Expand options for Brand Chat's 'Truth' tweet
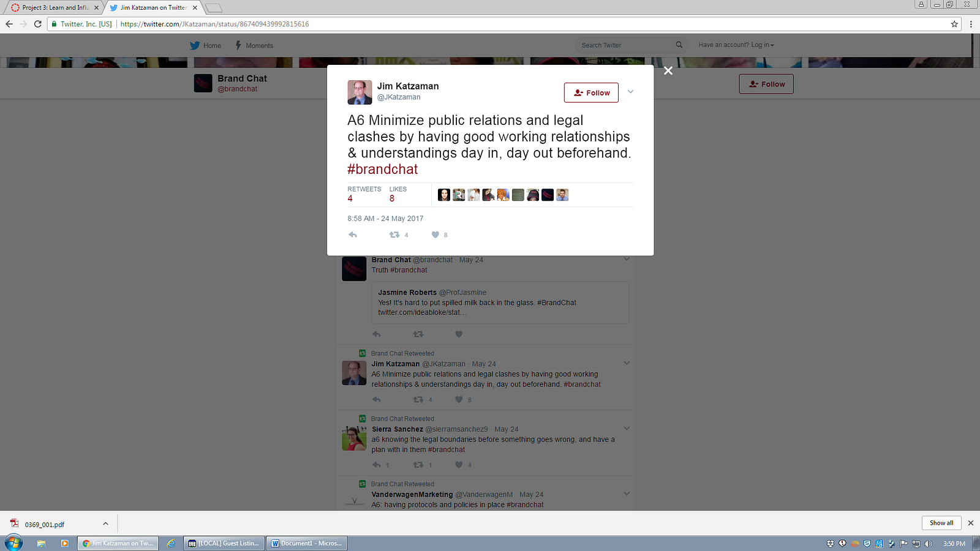 click(x=627, y=259)
